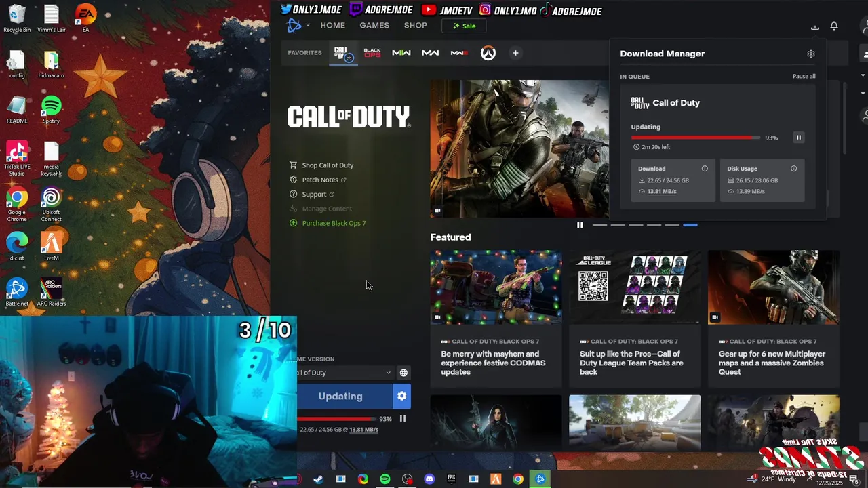This screenshot has height=488, width=868.
Task: Launch EA app desktop icon
Action: click(x=85, y=18)
